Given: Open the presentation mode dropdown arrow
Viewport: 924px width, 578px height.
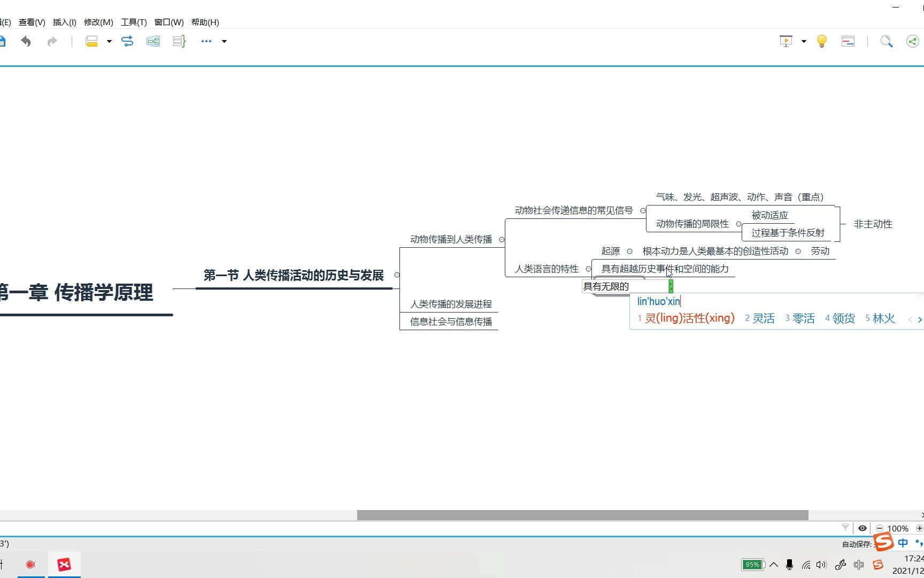Looking at the screenshot, I should point(804,41).
